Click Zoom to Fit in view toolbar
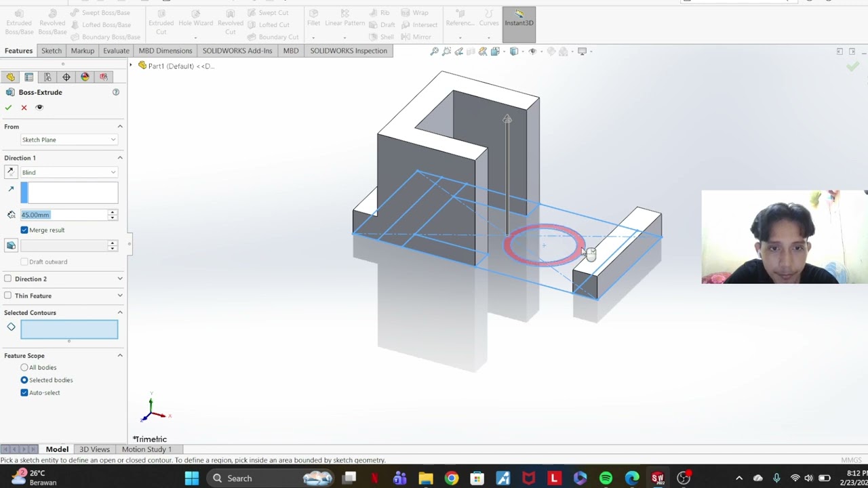 click(x=435, y=52)
